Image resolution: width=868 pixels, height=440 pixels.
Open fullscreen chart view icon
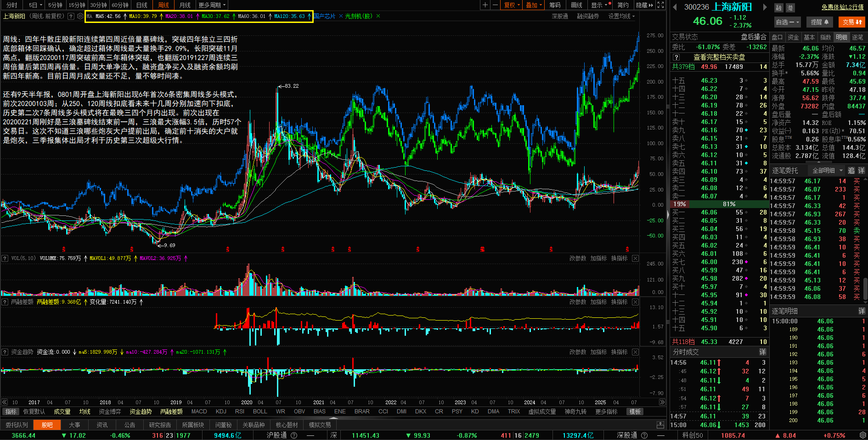[660, 5]
